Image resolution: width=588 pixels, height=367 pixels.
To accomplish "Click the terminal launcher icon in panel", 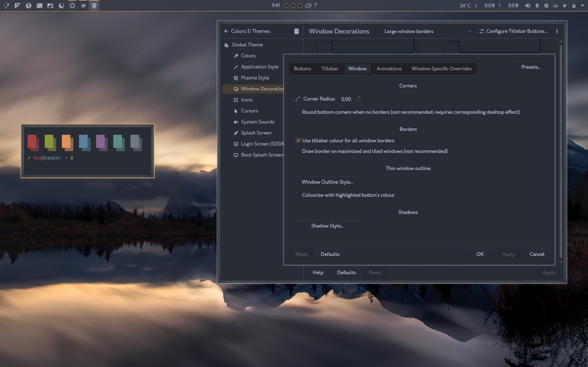I will click(39, 5).
